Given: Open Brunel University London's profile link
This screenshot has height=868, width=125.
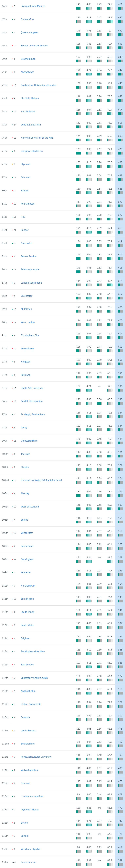Looking at the screenshot, I should 34,46.
